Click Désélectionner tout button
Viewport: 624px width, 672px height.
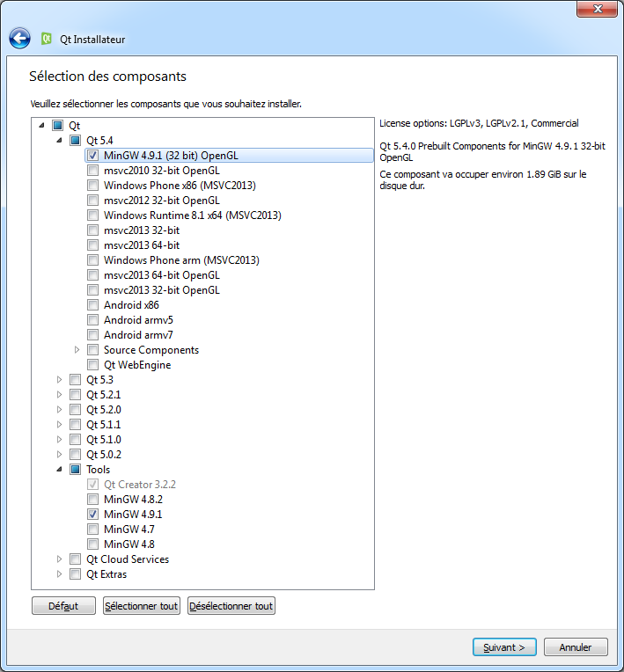pos(231,606)
